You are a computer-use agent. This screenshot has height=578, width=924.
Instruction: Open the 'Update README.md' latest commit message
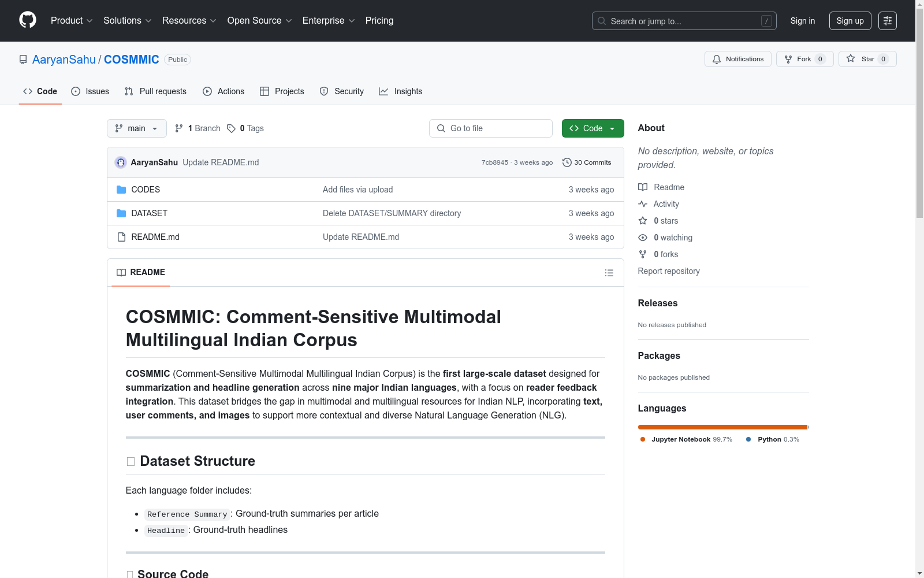[x=221, y=162]
